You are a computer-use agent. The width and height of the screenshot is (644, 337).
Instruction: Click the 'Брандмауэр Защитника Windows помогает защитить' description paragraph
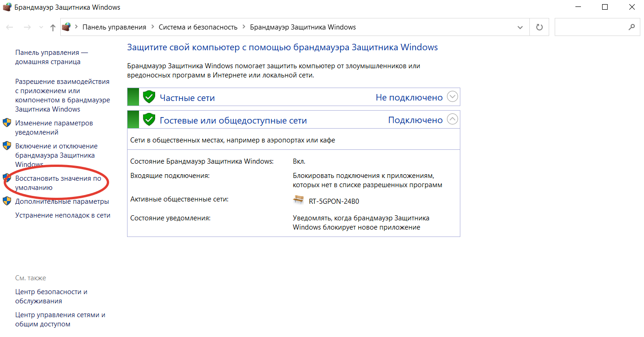click(x=273, y=71)
